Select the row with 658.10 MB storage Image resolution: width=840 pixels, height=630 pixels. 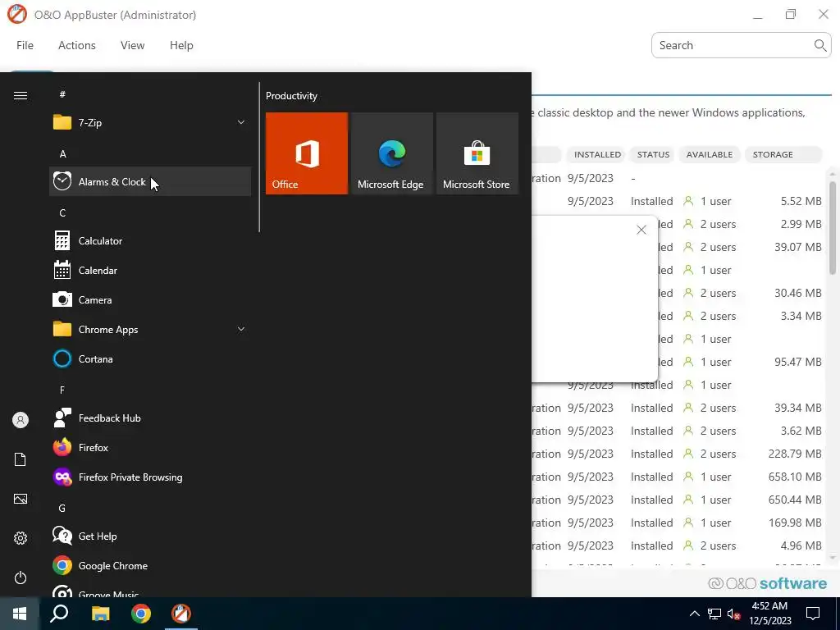678,477
